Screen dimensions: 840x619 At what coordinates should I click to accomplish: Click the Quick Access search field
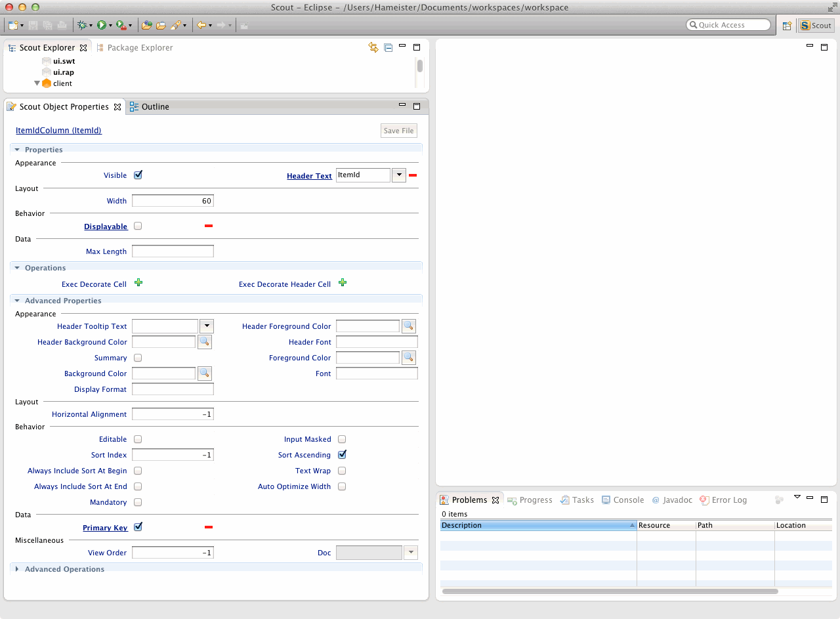[728, 25]
